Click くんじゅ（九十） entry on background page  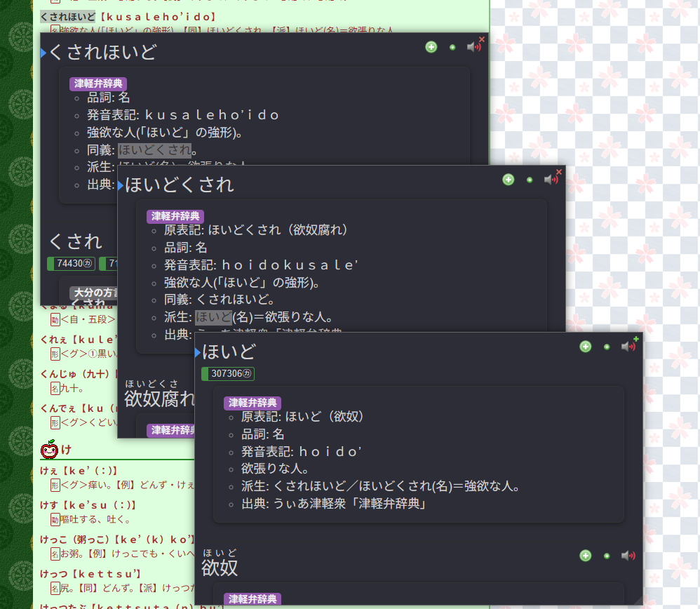tap(79, 374)
